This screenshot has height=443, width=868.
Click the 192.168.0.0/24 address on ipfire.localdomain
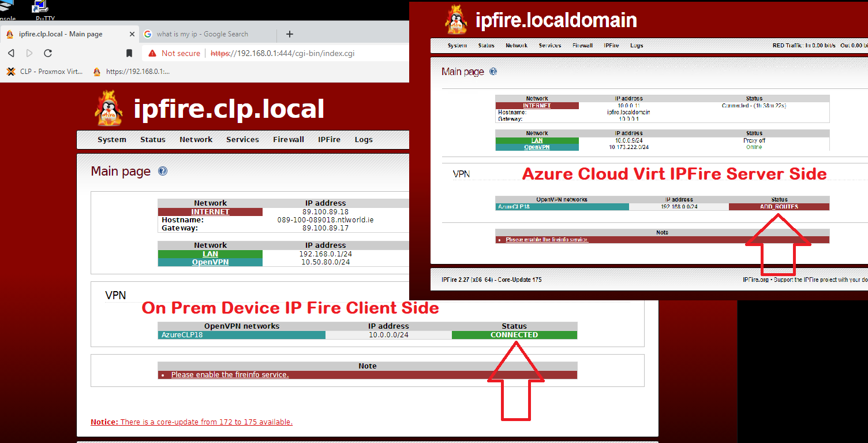pyautogui.click(x=679, y=207)
